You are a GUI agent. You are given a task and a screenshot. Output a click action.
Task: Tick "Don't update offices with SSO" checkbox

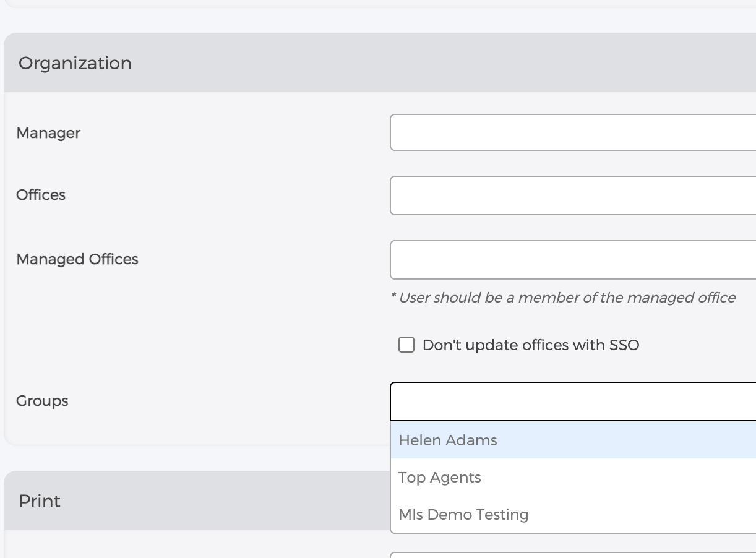tap(406, 345)
